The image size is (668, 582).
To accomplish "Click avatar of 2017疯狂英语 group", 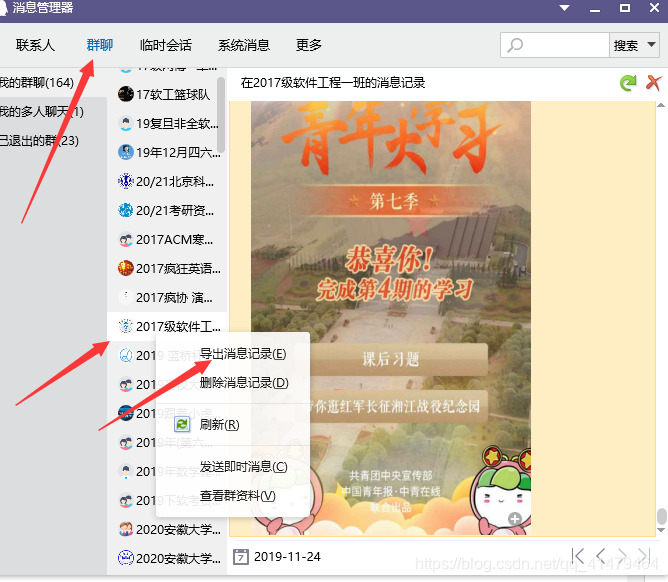I will pyautogui.click(x=126, y=268).
